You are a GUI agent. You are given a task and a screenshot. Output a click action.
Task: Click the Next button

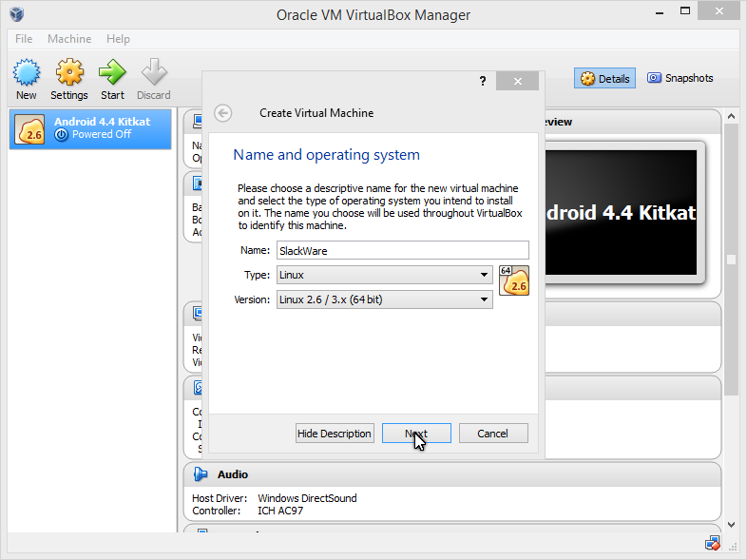[416, 434]
